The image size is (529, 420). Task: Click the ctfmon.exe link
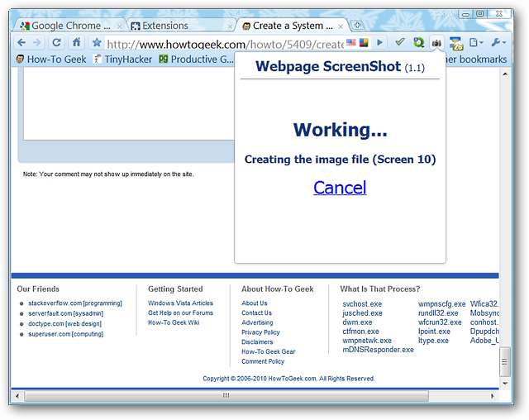coord(360,332)
